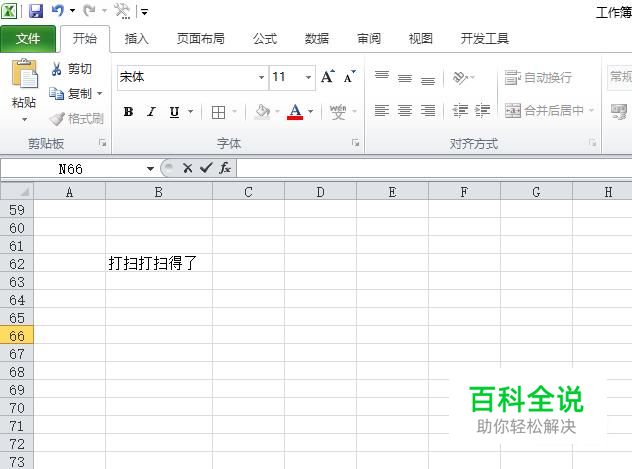Screen dimensions: 632x469
Task: Switch to the 开始 Home tab
Action: (85, 39)
